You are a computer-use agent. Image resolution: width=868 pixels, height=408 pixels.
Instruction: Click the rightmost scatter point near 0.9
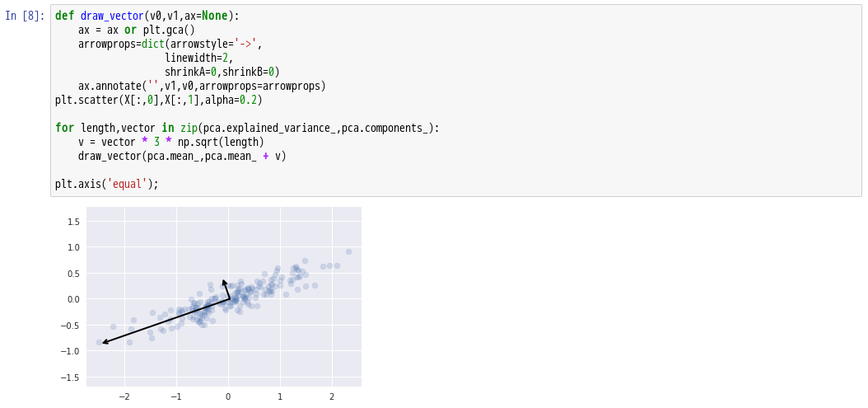coord(348,251)
